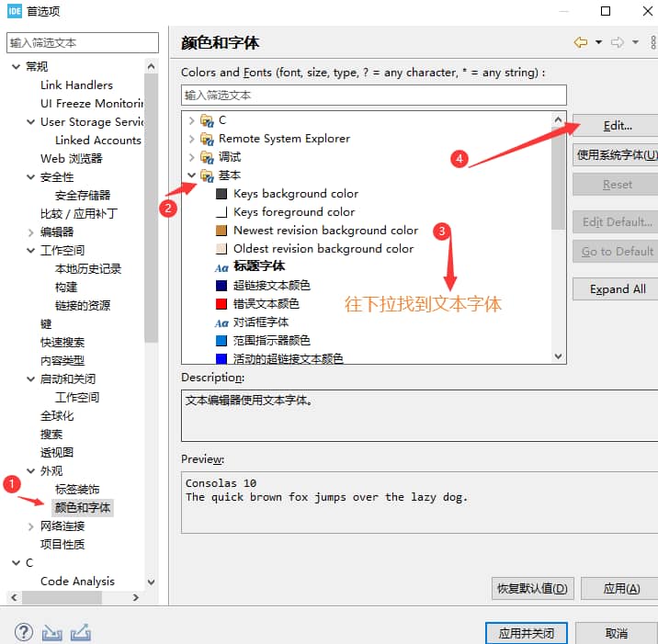Click the Remote System Explorer folder icon
This screenshot has height=644, width=658.
[x=207, y=139]
